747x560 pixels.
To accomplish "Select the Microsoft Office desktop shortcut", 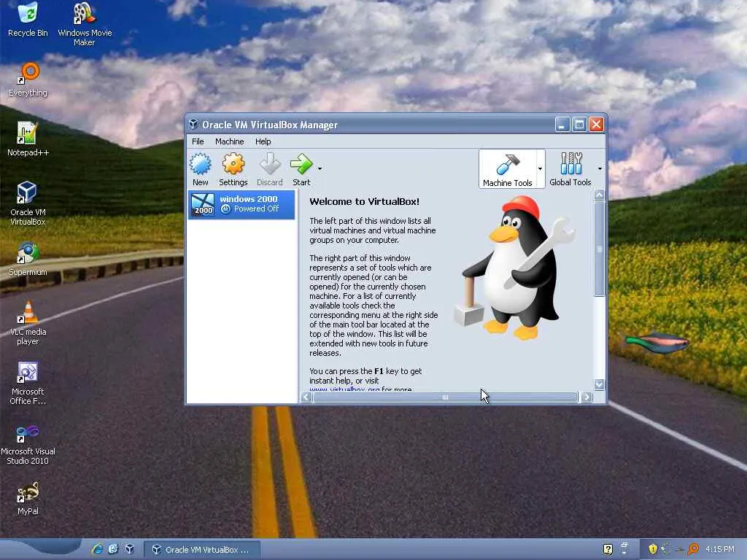I will pos(28,384).
